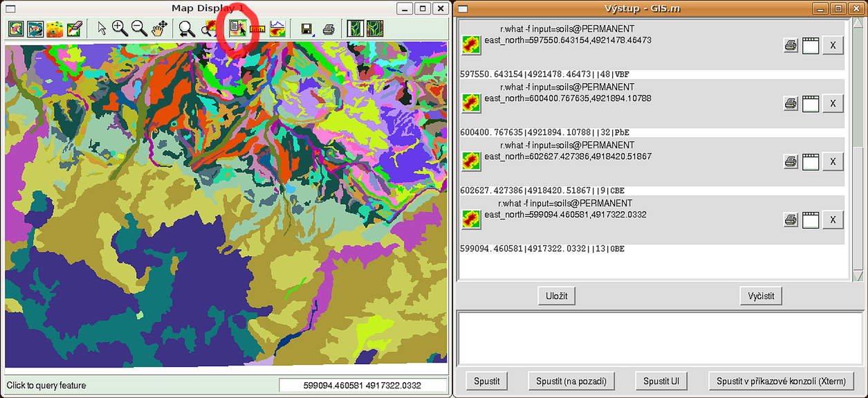
Task: Click the Spustit UI button
Action: [x=661, y=381]
